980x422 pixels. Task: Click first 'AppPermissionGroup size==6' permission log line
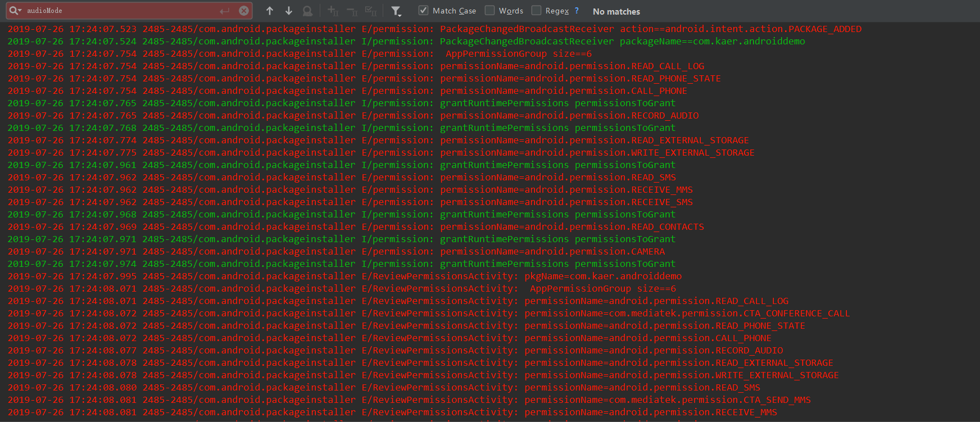(300, 53)
